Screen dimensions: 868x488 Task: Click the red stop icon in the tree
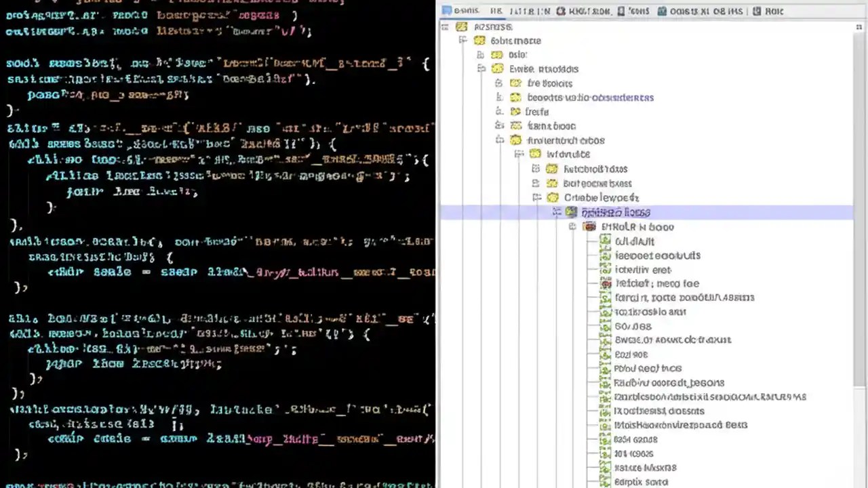tap(606, 283)
